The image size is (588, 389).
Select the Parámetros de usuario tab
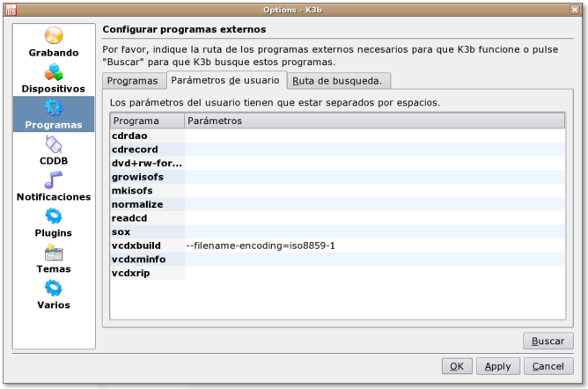pos(225,80)
